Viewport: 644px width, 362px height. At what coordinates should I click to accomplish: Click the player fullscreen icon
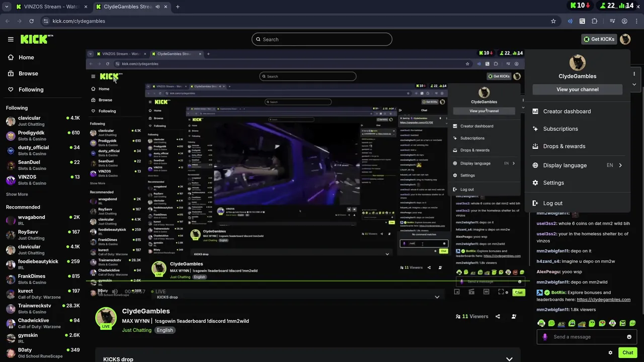tap(501, 292)
